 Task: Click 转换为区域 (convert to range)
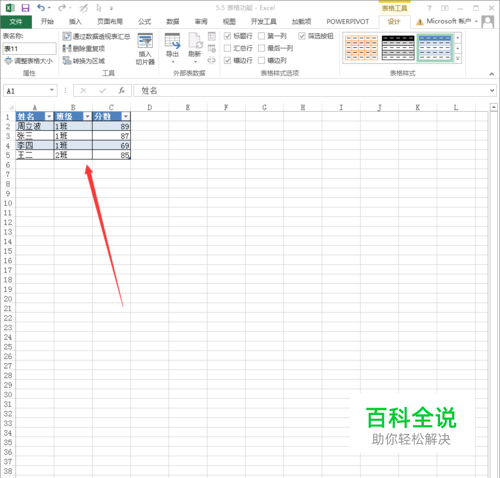pyautogui.click(x=84, y=61)
